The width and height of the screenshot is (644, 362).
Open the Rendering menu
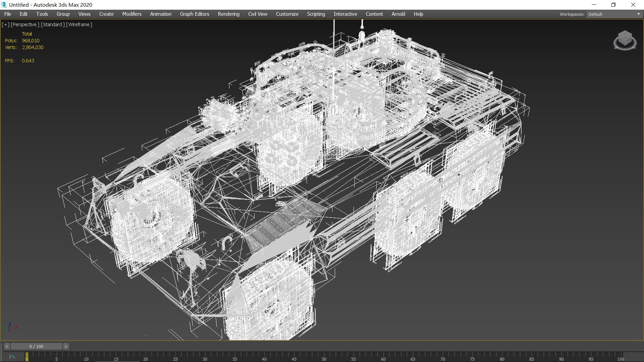coord(228,14)
